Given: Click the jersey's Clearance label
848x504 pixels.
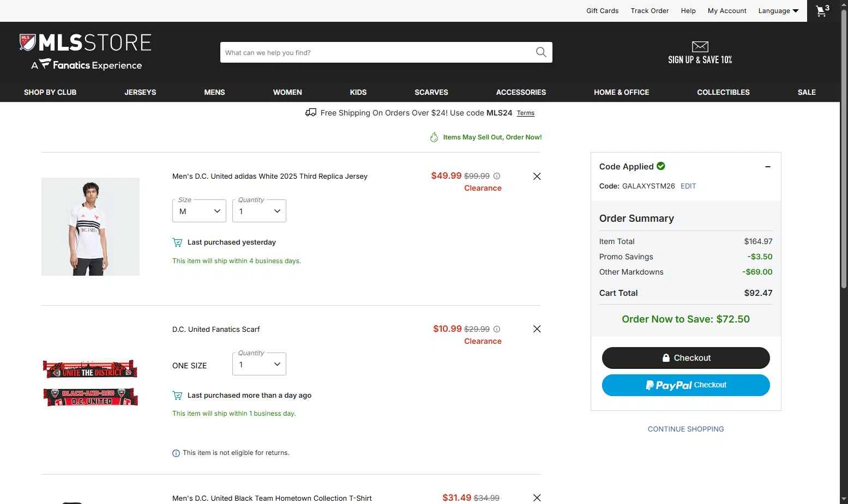Looking at the screenshot, I should 483,188.
